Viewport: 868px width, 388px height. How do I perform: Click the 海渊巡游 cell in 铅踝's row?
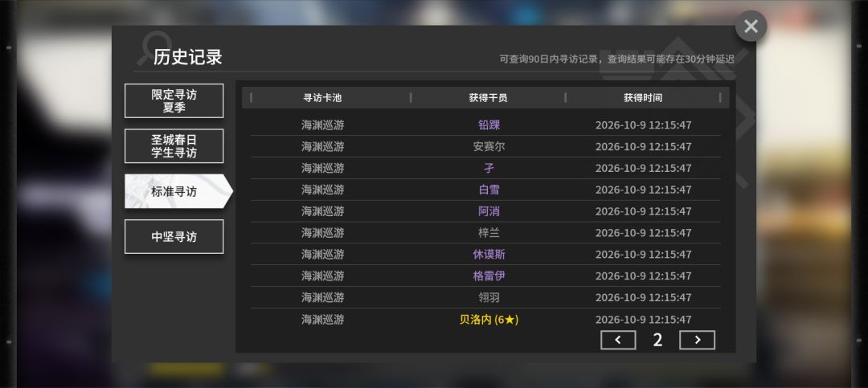(323, 125)
